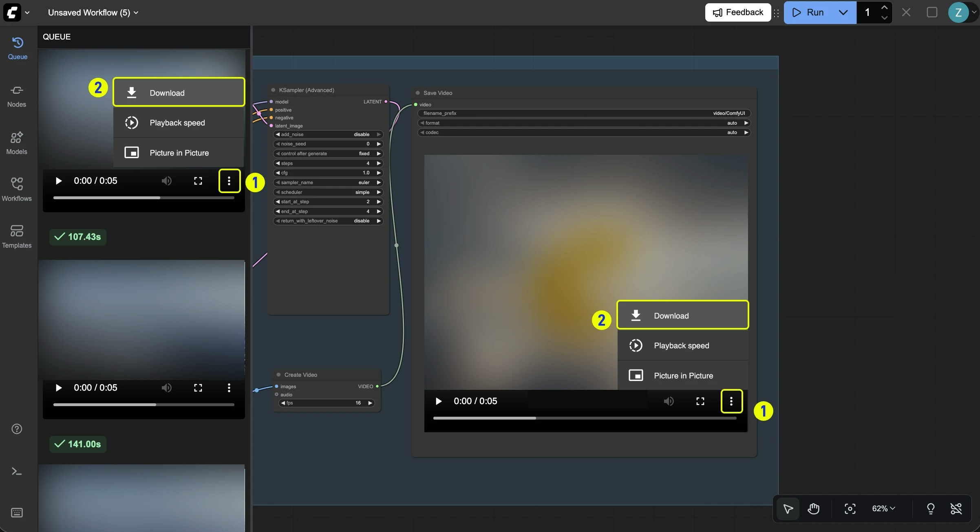Toggle fullscreen on the Save Video preview

click(x=700, y=401)
